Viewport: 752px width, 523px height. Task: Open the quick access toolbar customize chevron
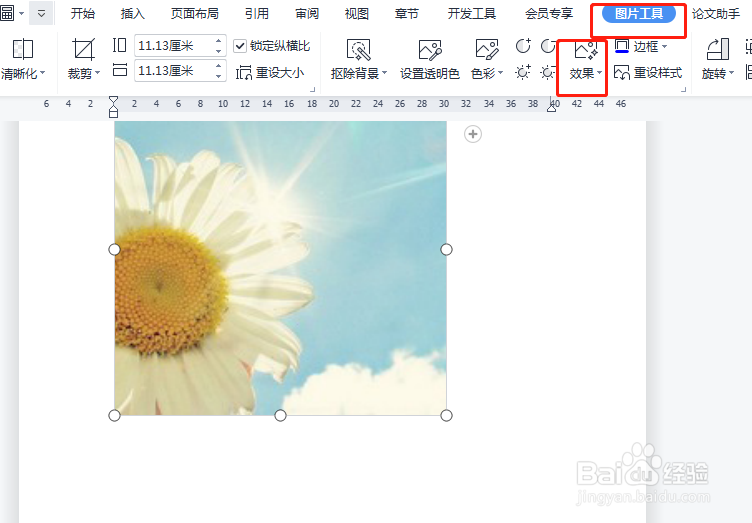pos(42,13)
